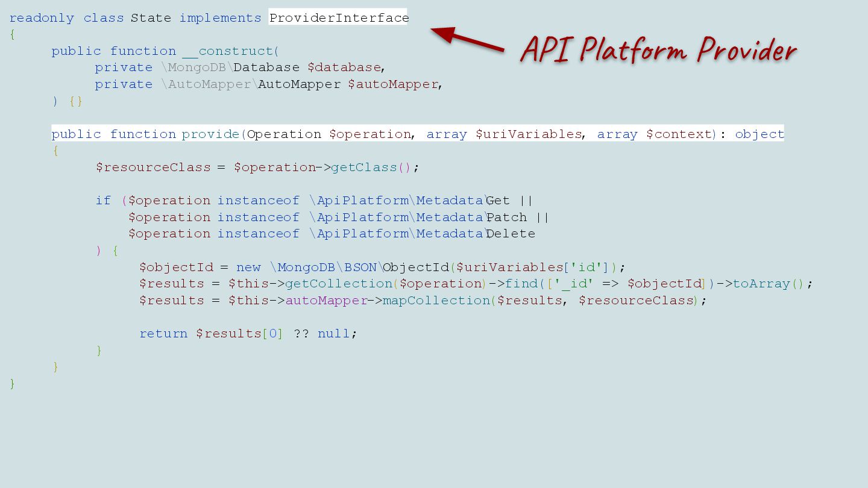
Task: Click the 'provide' method name
Action: click(x=211, y=134)
